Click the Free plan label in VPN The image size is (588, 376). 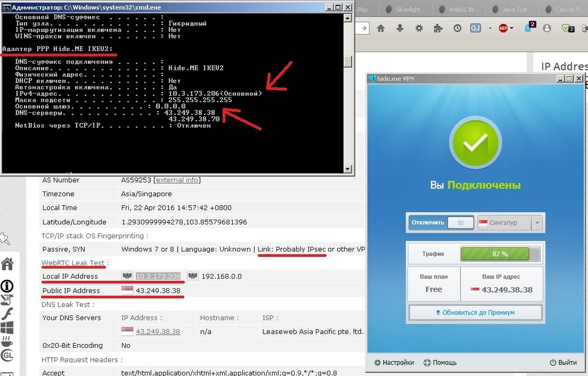433,290
